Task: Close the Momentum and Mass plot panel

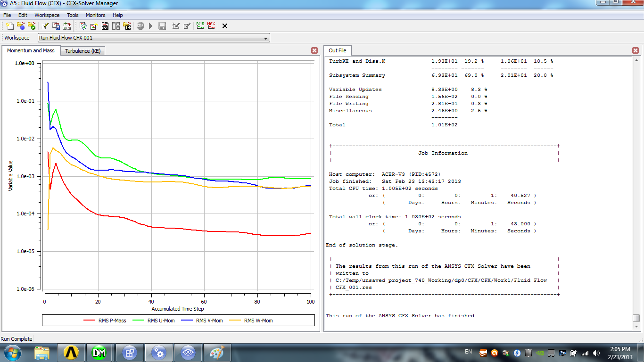Action: pyautogui.click(x=314, y=50)
